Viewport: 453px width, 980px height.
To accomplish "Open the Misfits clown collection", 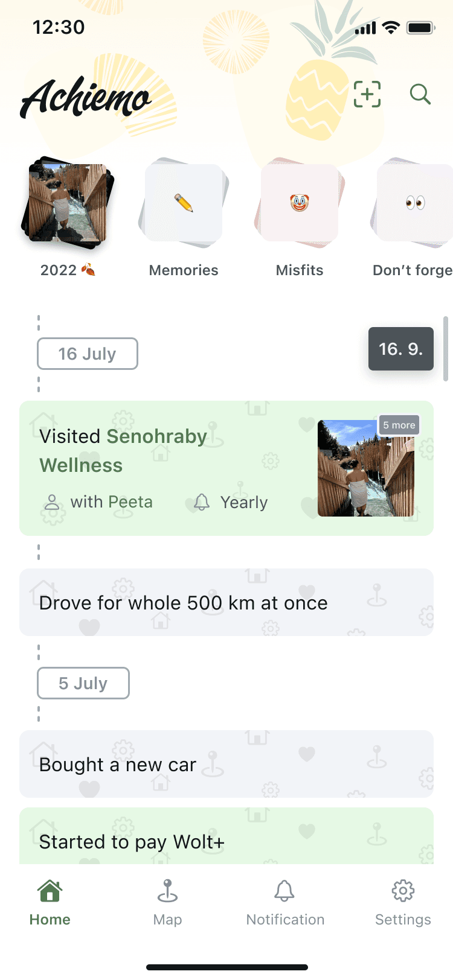I will click(x=300, y=204).
